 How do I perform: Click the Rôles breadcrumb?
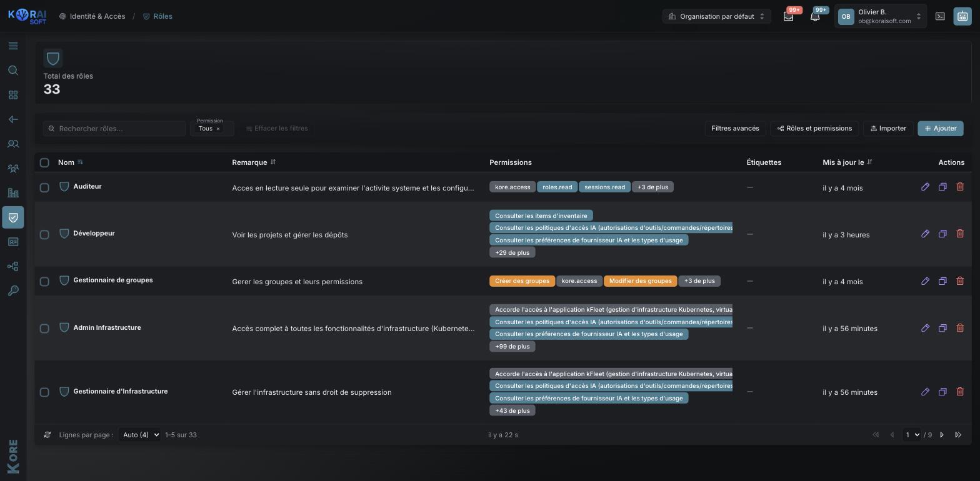tap(157, 16)
